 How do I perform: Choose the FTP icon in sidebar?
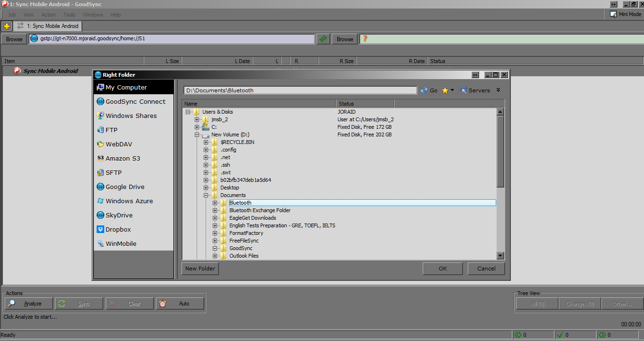tap(100, 130)
